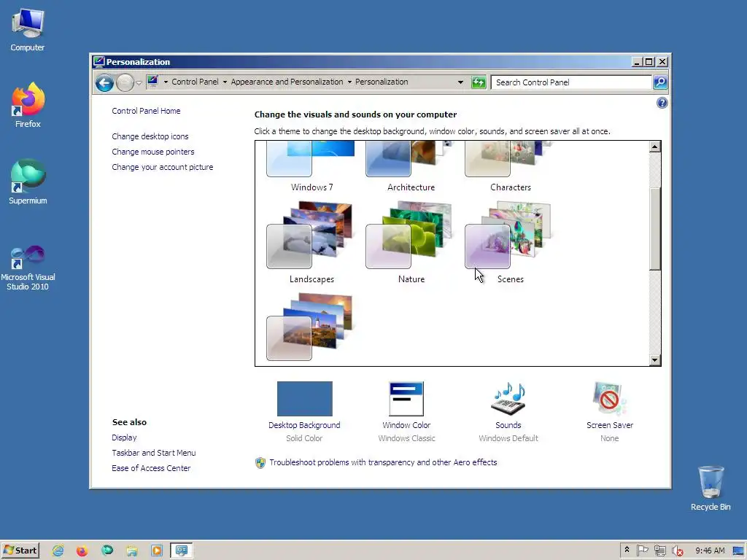
Task: Open Taskbar and Start Menu link
Action: tap(154, 453)
